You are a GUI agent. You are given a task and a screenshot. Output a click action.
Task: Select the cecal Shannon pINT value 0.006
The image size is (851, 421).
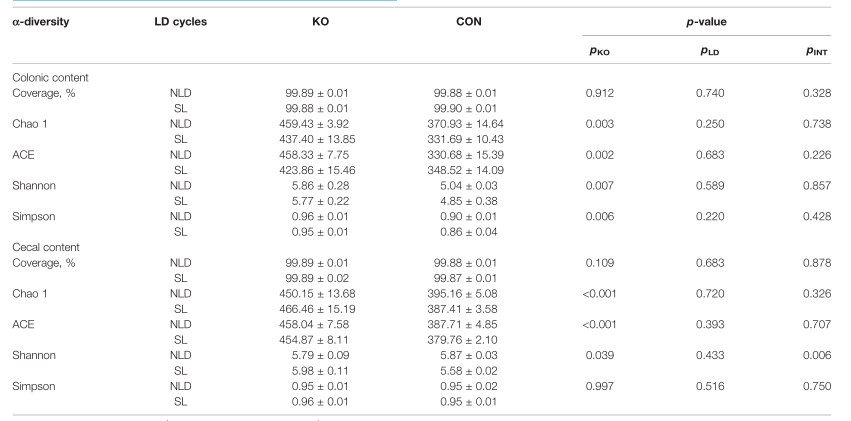pyautogui.click(x=817, y=355)
